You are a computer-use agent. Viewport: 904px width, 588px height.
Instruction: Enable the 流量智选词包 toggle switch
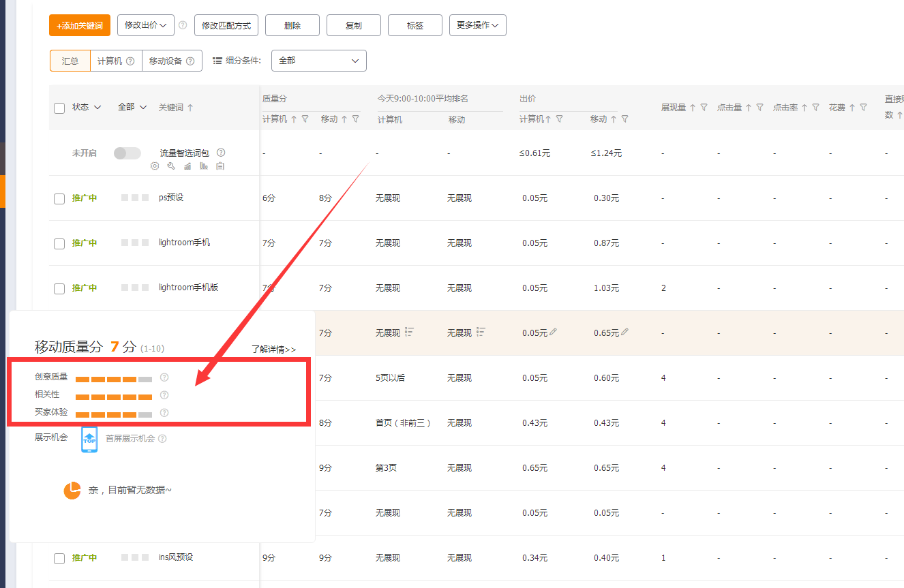127,153
